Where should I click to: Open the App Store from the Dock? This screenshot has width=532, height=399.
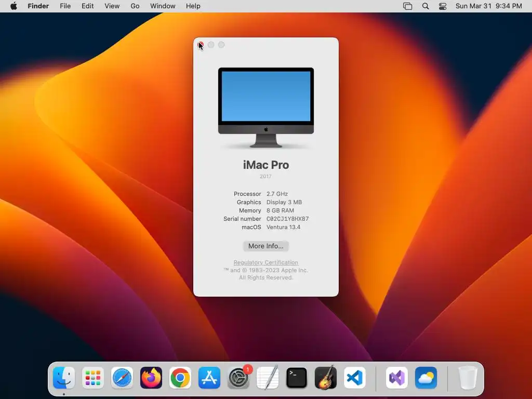(209, 378)
